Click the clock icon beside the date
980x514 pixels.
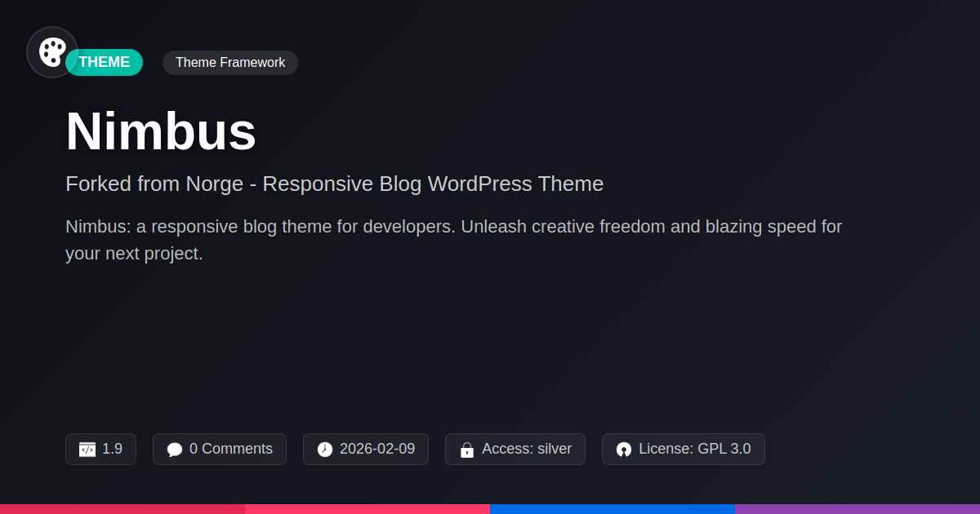click(325, 450)
